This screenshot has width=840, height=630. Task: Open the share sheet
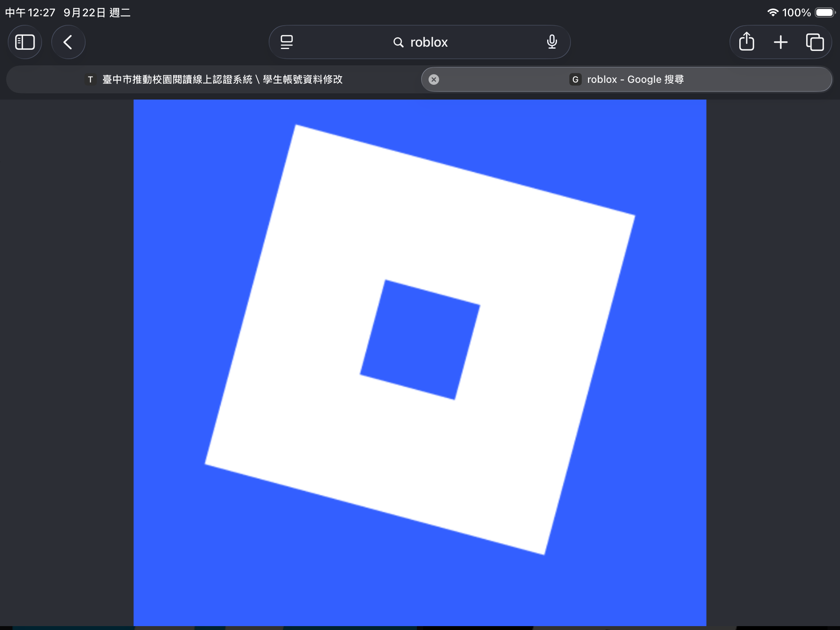[x=746, y=42]
